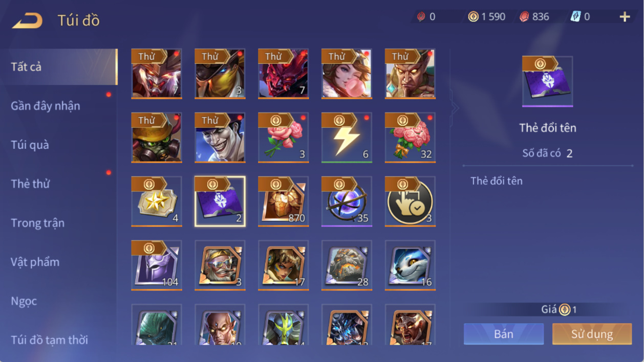The image size is (644, 362).
Task: Select the golden chest item with count 870
Action: pyautogui.click(x=283, y=201)
